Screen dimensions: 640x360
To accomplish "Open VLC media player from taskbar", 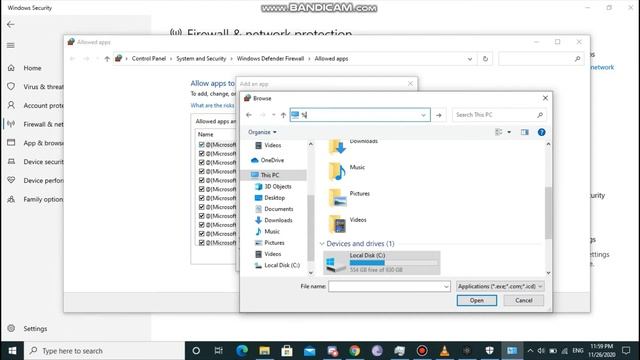I will (x=444, y=351).
